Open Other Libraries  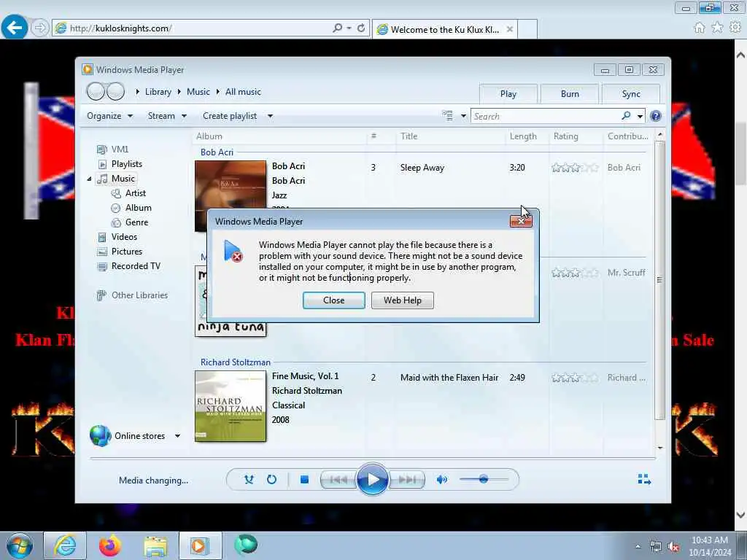[x=132, y=295]
